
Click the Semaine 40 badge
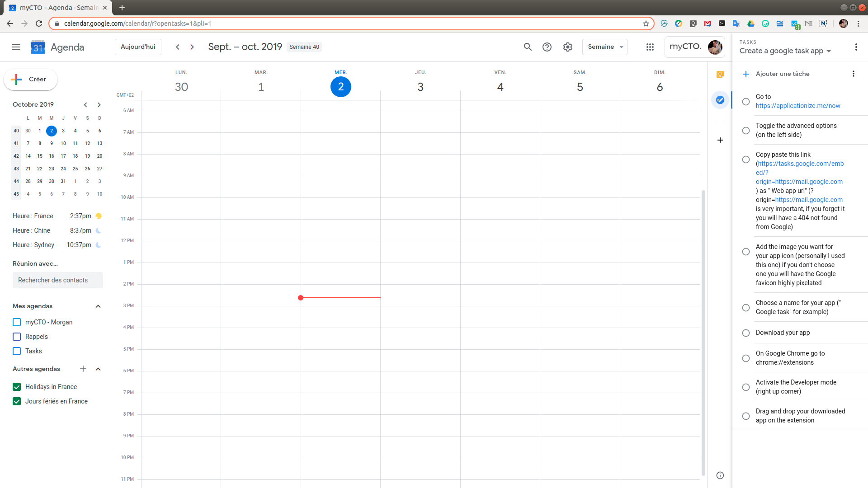point(304,47)
